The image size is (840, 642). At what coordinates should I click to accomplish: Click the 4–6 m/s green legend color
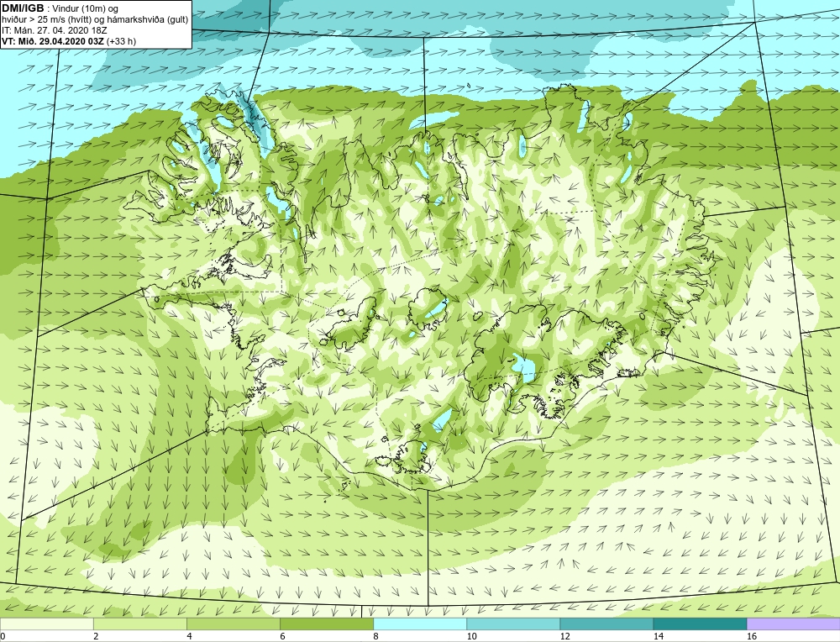(x=233, y=624)
